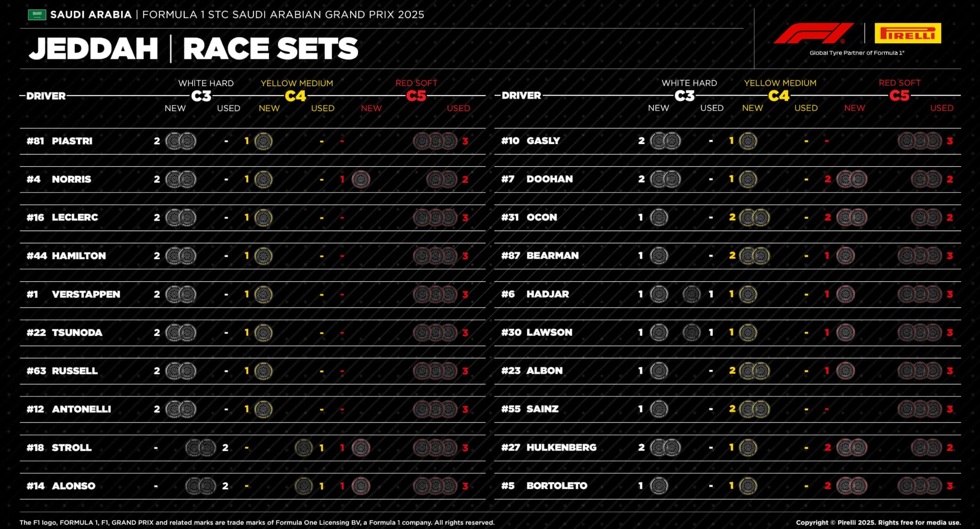This screenshot has height=529, width=980.
Task: Click the JEDDAH title text
Action: coord(93,49)
